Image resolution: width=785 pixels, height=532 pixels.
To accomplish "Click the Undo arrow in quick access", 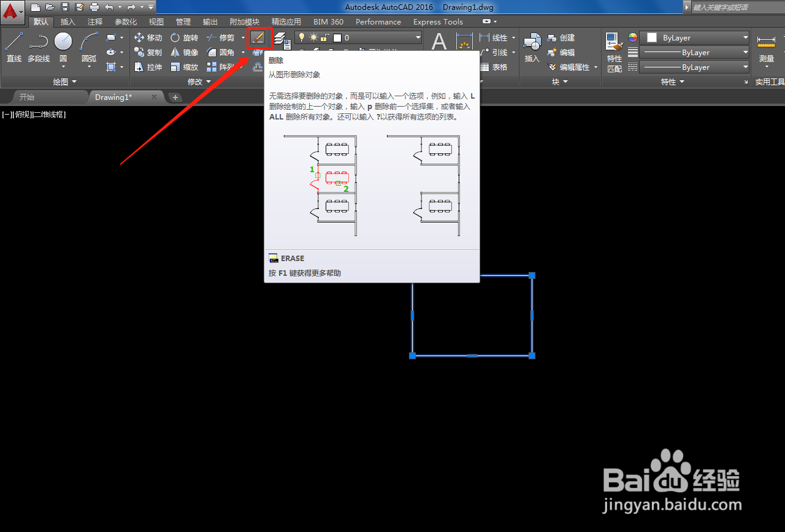I will (109, 7).
